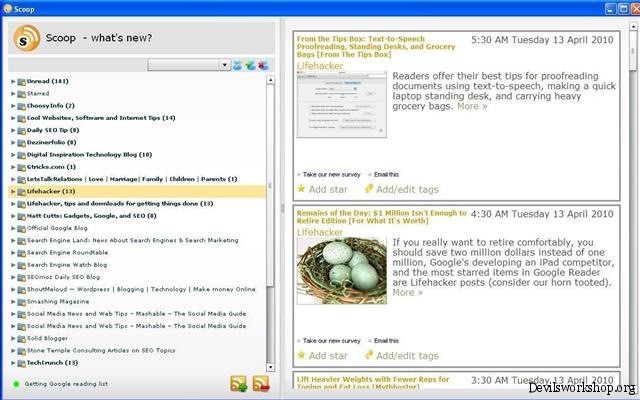Click the folder icon beside Official Google Blog
Image resolution: width=640 pixels, height=400 pixels.
click(x=22, y=229)
